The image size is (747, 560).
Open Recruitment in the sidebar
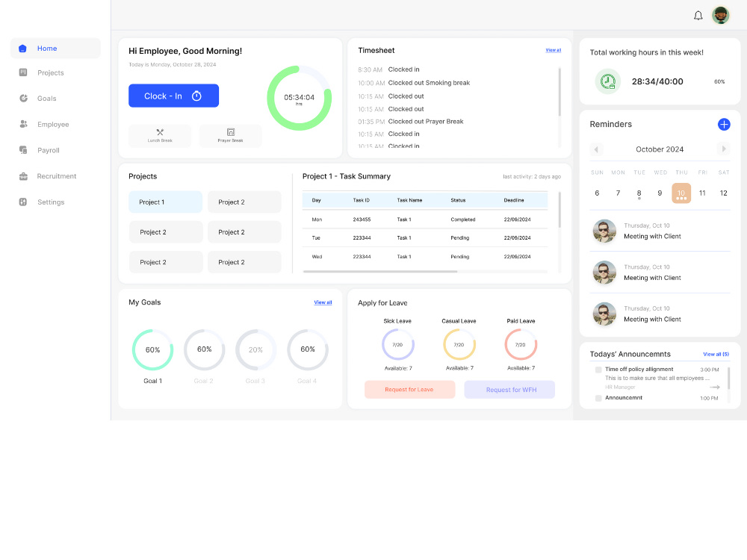tap(55, 176)
